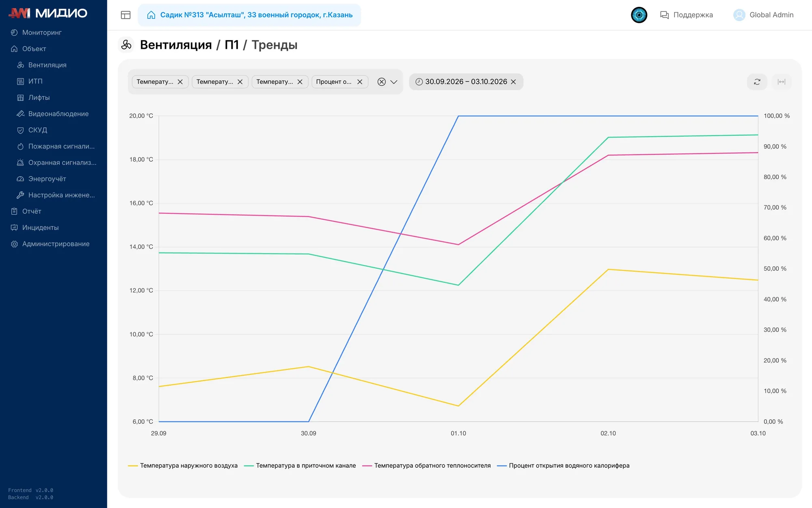Click the home icon in the object breadcrumb
The height and width of the screenshot is (508, 812).
tap(151, 15)
